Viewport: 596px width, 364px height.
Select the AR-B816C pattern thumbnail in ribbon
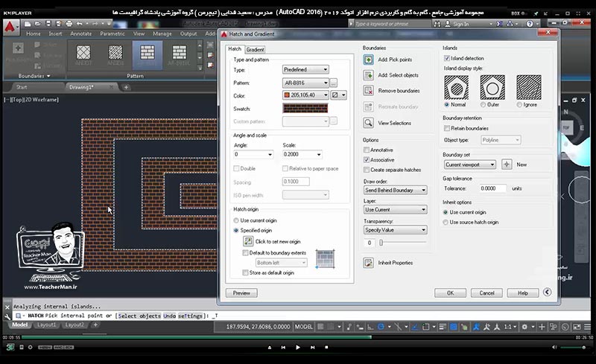click(179, 55)
